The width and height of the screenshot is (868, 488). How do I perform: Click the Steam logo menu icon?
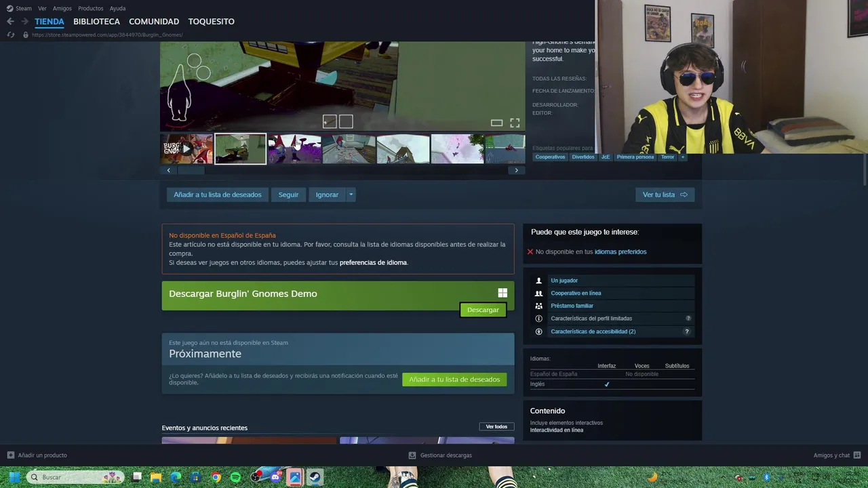click(9, 8)
